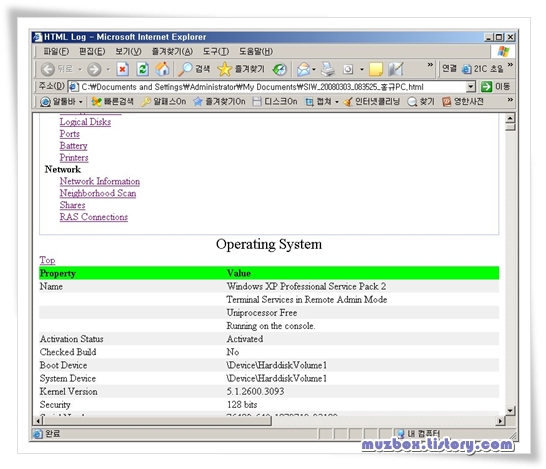Click the Activation Status value Activated
546x469 pixels.
(245, 339)
